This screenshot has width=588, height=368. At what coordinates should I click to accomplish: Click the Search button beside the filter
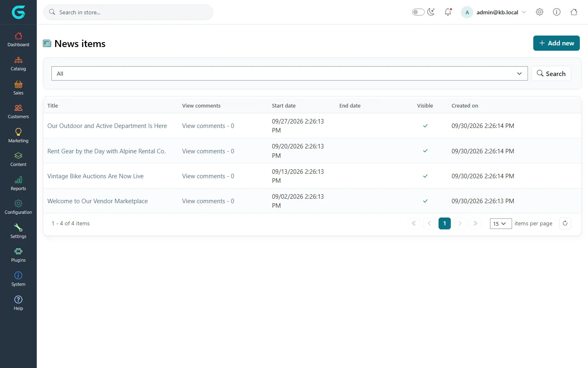point(551,74)
